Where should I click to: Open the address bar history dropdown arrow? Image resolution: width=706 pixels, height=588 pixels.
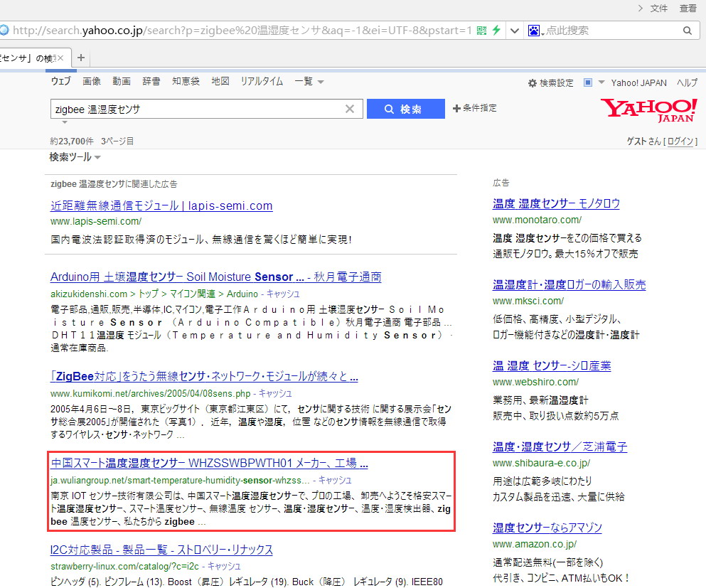tap(515, 31)
